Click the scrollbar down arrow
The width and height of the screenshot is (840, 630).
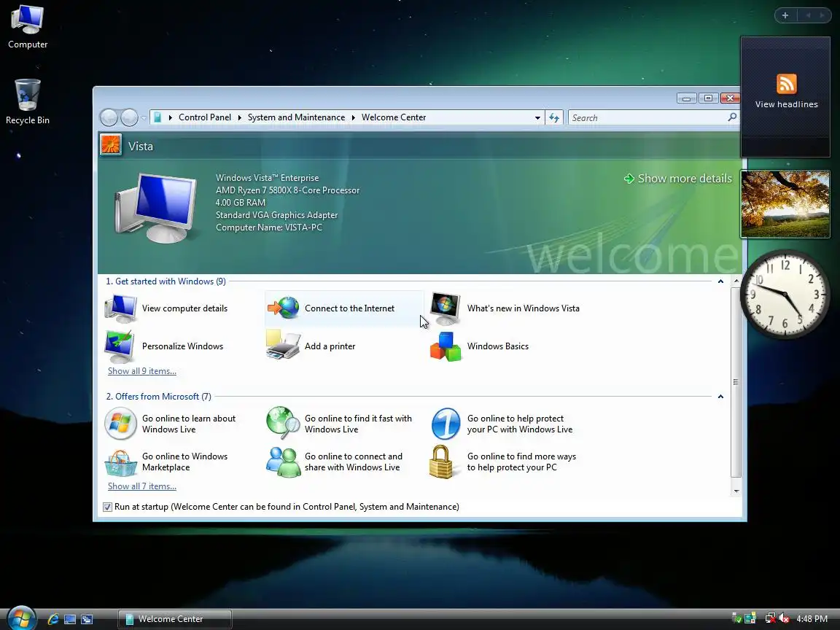[736, 491]
